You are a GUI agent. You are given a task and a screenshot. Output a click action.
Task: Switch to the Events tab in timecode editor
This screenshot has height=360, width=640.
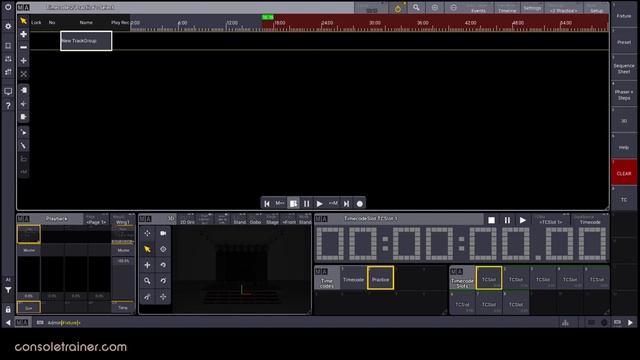[478, 8]
